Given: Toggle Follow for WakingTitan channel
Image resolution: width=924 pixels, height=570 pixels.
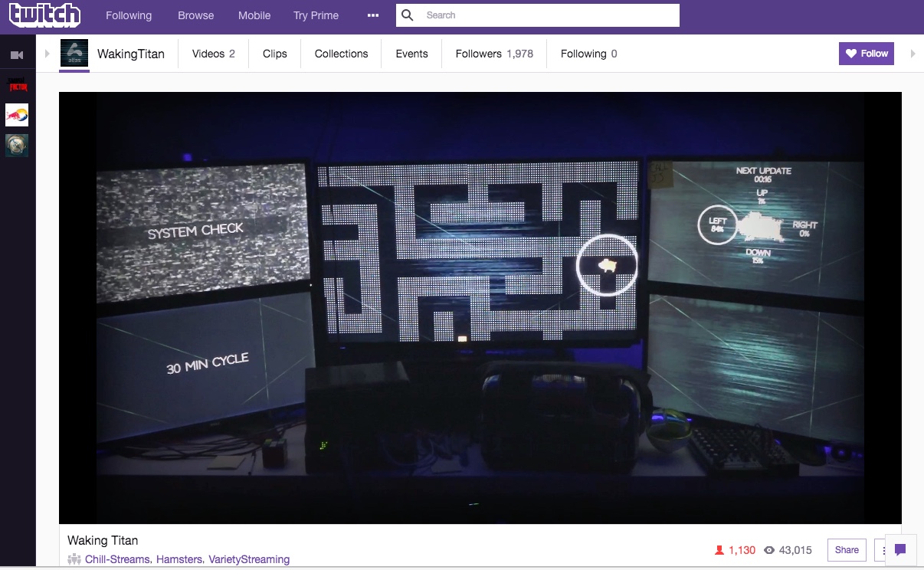Looking at the screenshot, I should tap(867, 54).
